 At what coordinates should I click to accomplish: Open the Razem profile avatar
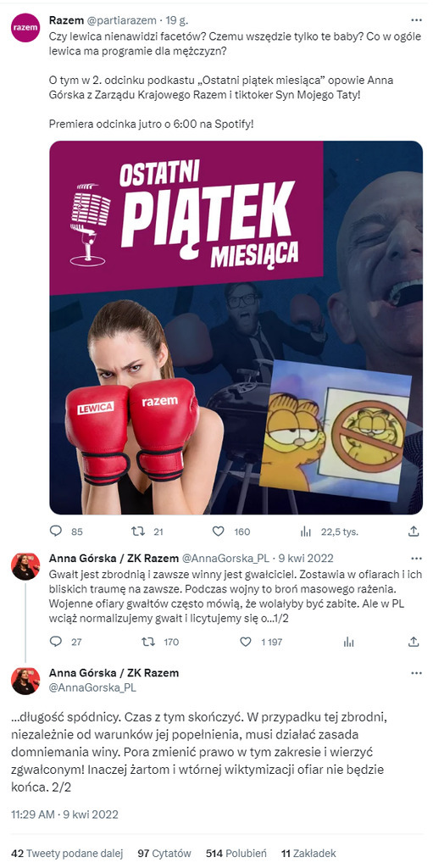pyautogui.click(x=25, y=28)
